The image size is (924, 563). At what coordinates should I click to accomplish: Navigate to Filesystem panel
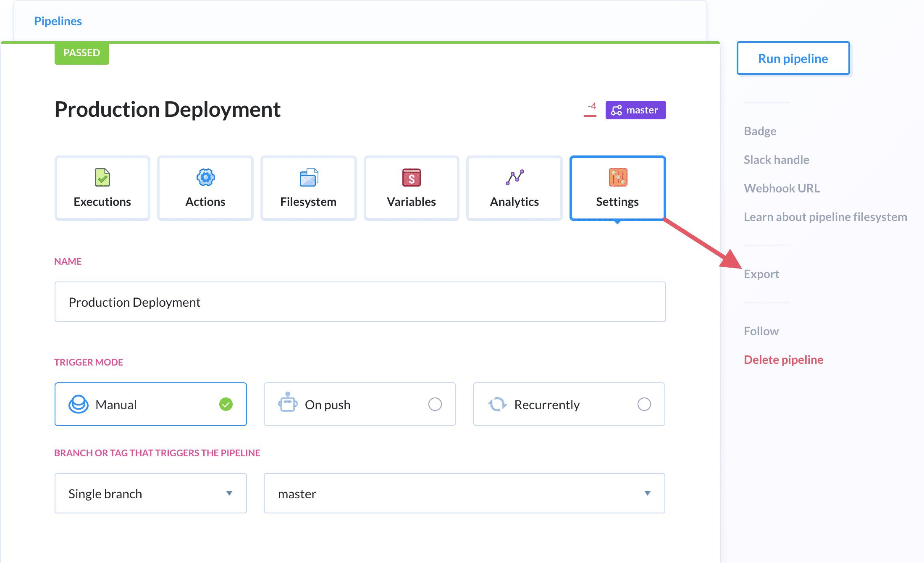pos(309,187)
